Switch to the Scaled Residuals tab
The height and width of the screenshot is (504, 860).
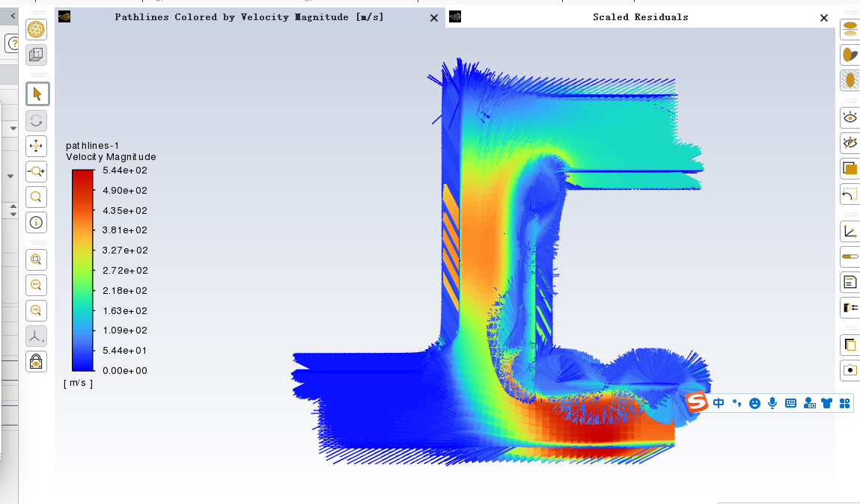pos(640,17)
